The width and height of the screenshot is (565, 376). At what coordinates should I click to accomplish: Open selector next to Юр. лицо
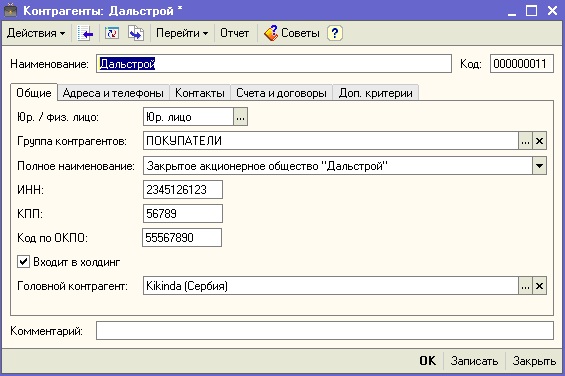point(240,117)
